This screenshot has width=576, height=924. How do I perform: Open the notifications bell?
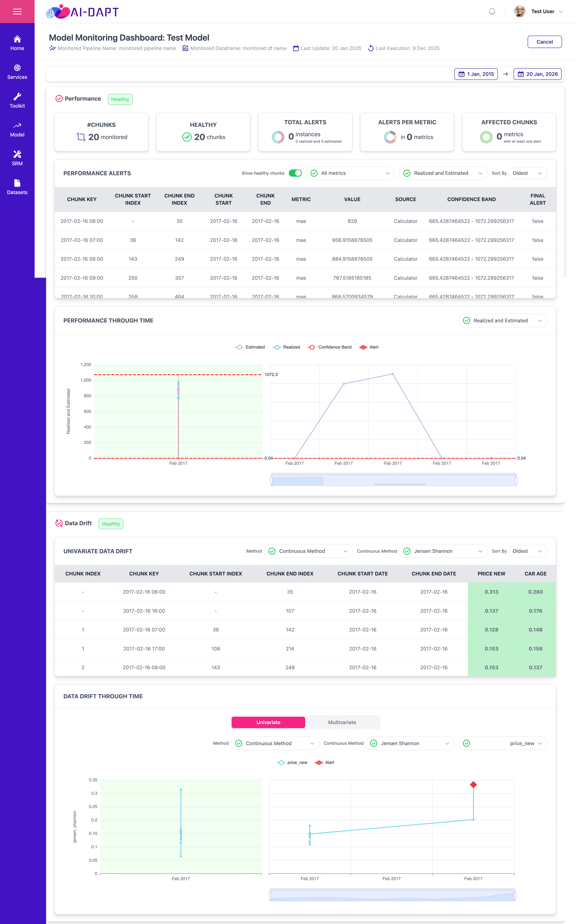[x=492, y=11]
